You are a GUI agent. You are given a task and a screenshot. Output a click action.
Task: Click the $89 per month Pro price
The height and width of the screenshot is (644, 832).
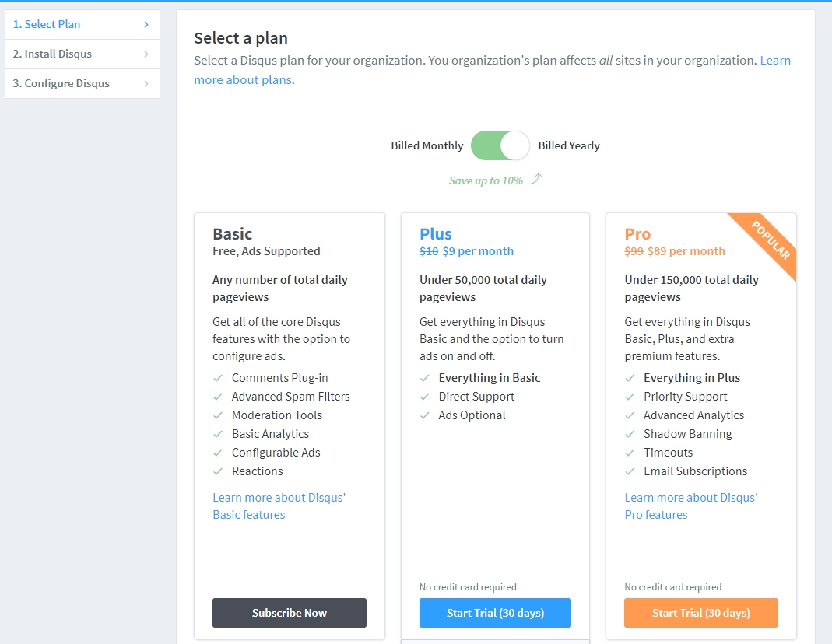point(686,251)
